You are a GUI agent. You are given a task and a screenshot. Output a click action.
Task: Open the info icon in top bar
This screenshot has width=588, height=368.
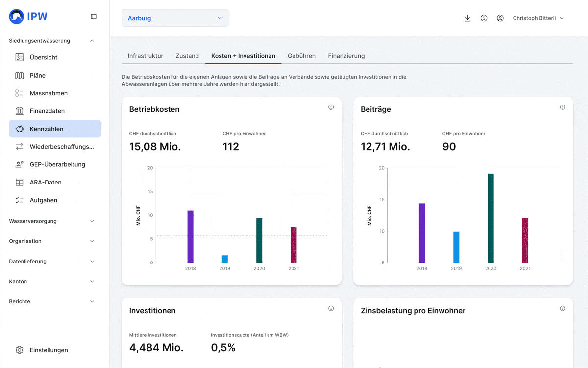[x=484, y=18]
